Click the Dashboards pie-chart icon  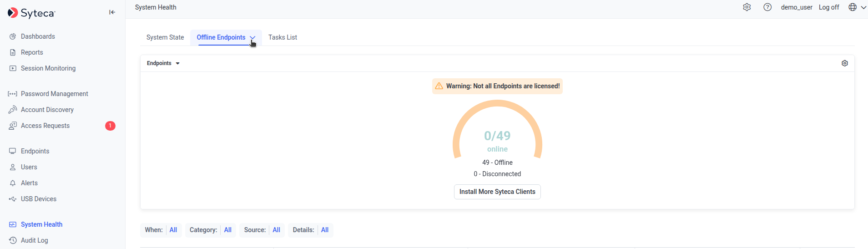click(x=13, y=36)
